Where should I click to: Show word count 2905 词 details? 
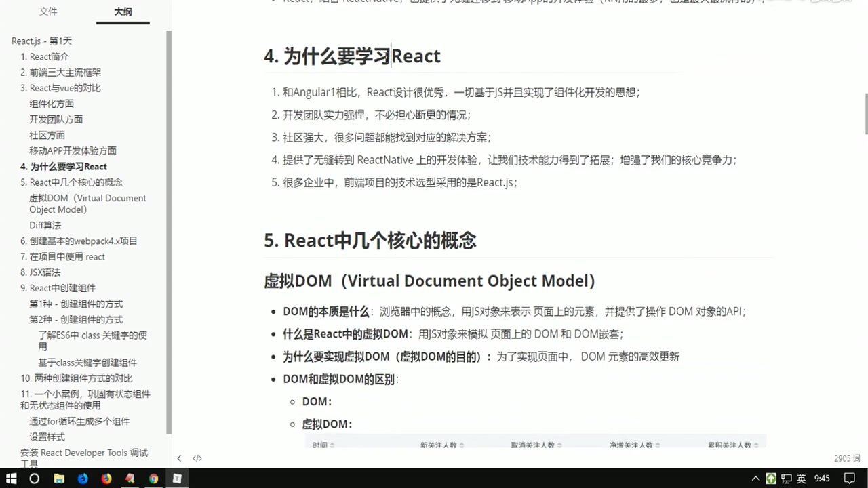tap(847, 458)
